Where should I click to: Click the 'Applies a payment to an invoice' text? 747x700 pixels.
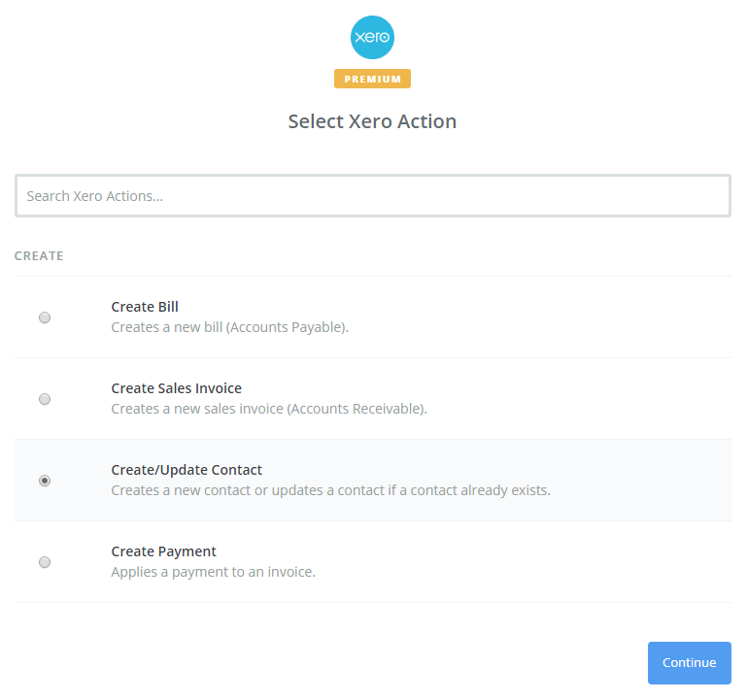tap(214, 572)
